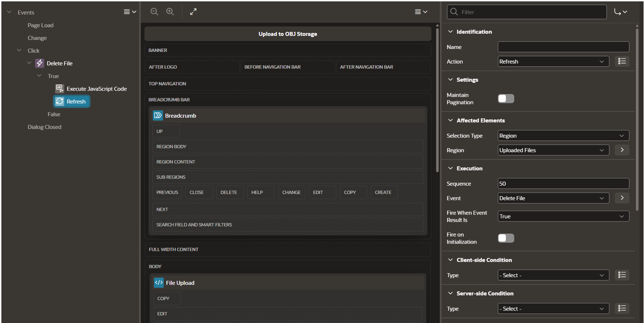Expand the layout pane with arrows icon
Viewport: 644px width, 323px height.
coord(193,12)
